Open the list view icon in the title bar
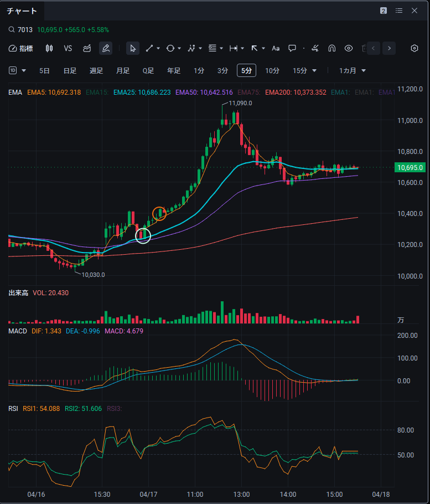This screenshot has width=430, height=504. (x=398, y=11)
